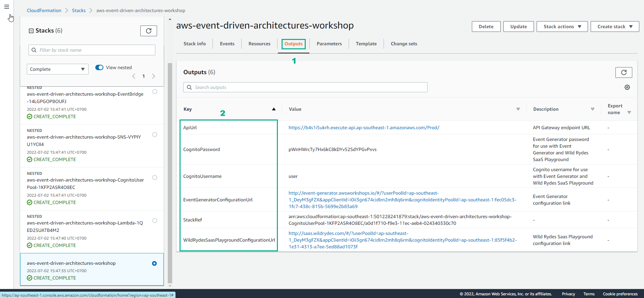Viewport: 644px width, 298px height.
Task: Select the CognitoUsername value 'user'
Action: coord(293,176)
